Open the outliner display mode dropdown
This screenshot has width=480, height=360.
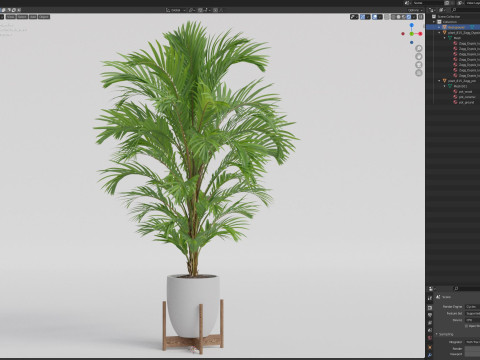pos(442,10)
